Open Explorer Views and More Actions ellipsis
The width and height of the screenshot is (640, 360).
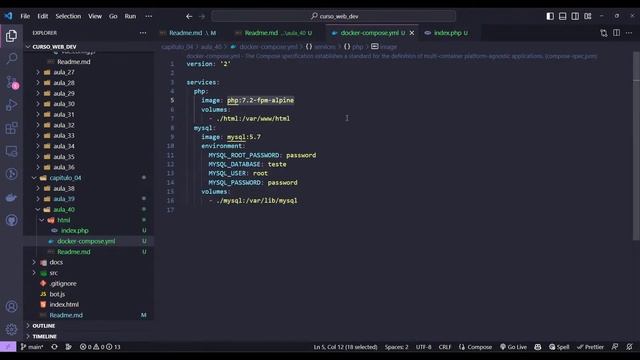point(143,33)
